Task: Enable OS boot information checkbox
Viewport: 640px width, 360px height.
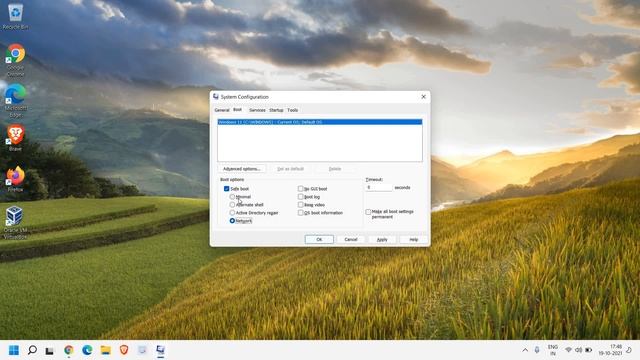Action: pos(300,213)
